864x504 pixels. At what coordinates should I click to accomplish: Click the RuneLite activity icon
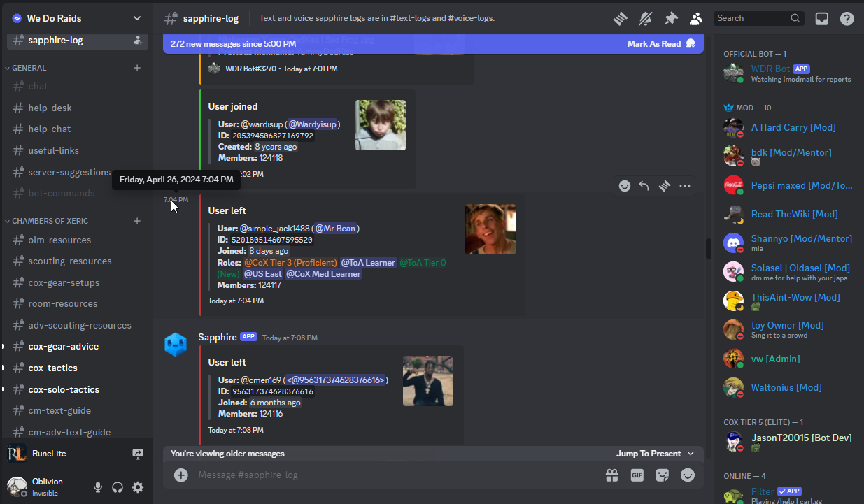point(17,454)
